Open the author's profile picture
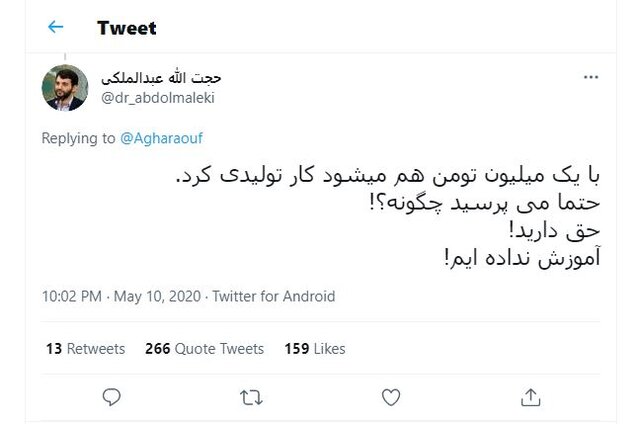The image size is (640, 424). point(65,88)
